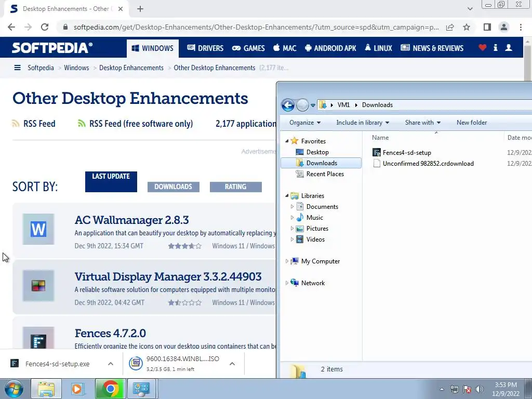Select Unconfirmed 982852.crdownload file

428,164
